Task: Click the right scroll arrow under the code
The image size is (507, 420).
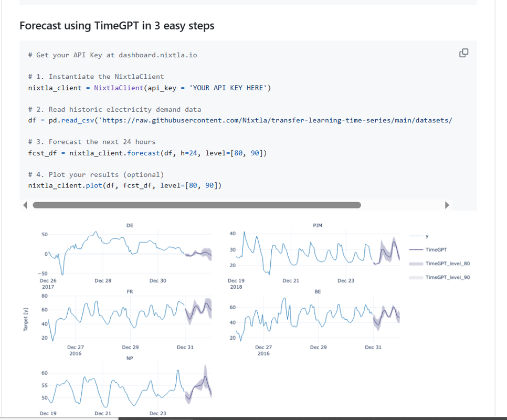Action: click(x=447, y=205)
